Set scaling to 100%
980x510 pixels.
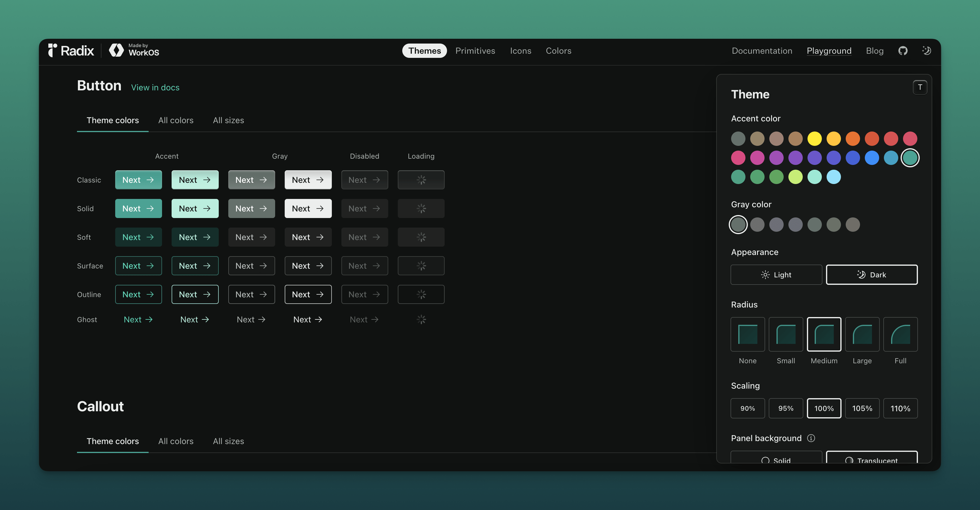[x=824, y=409]
